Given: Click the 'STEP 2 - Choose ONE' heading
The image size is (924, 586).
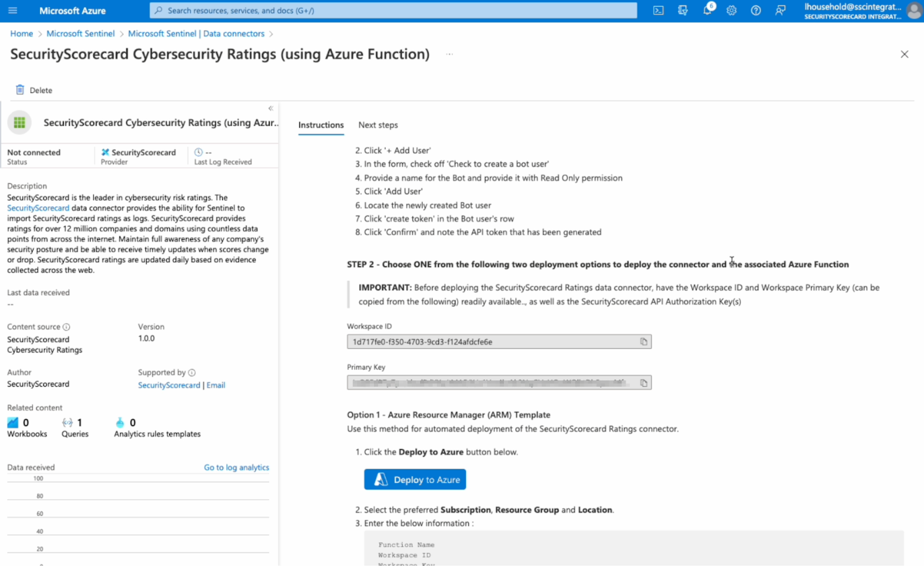Looking at the screenshot, I should coord(598,264).
